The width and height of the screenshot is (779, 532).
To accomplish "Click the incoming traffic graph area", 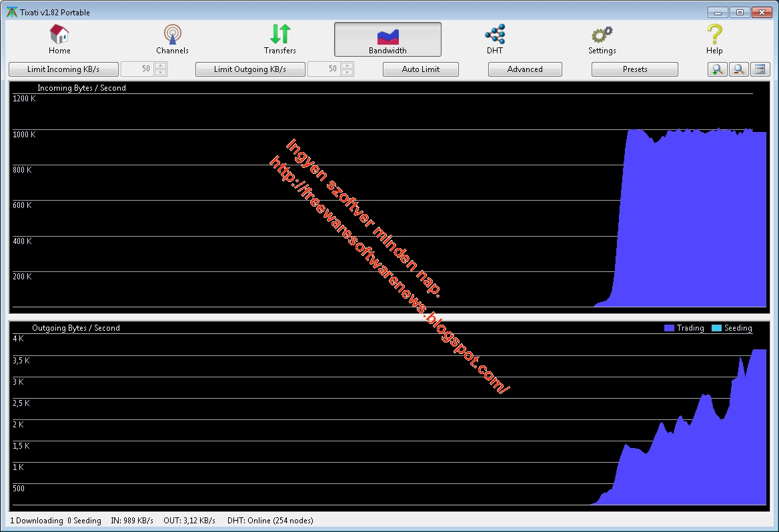I will click(389, 197).
